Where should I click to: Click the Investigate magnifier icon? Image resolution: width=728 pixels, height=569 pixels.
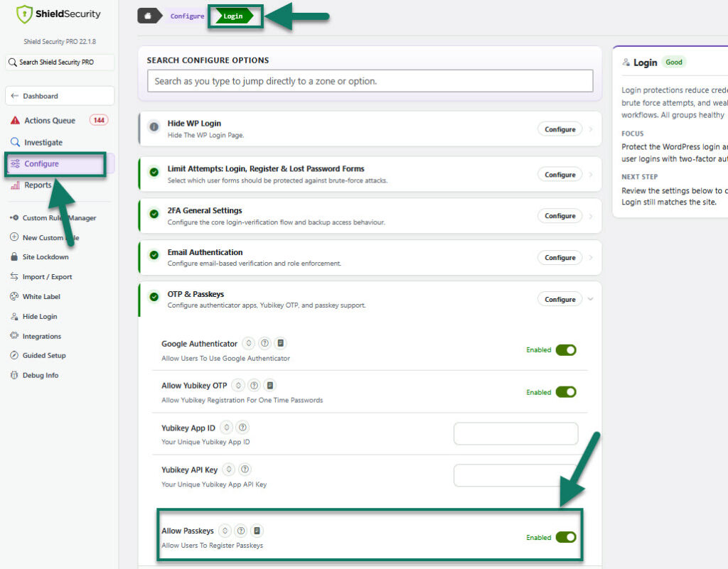[x=15, y=142]
